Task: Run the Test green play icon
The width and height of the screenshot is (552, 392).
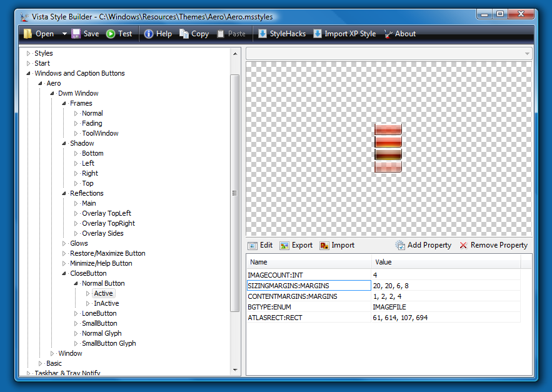Action: click(x=111, y=34)
